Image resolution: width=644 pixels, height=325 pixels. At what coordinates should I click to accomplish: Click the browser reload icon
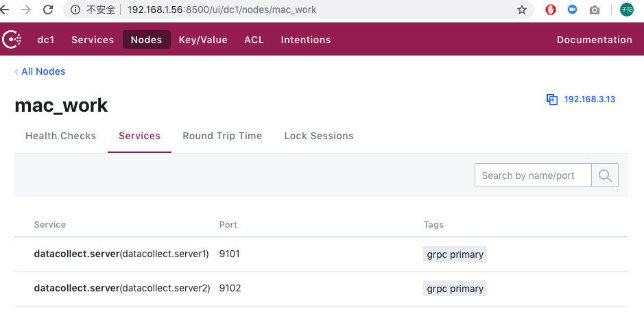[48, 10]
